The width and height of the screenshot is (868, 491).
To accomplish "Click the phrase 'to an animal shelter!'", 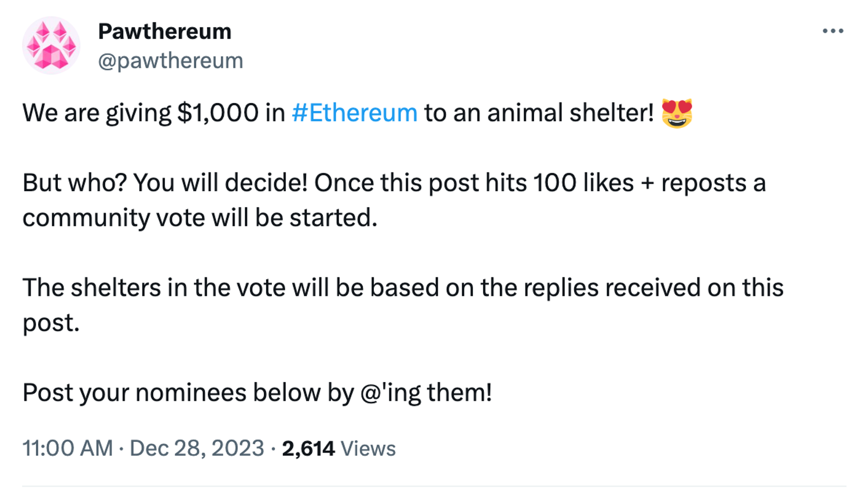I will (x=538, y=113).
